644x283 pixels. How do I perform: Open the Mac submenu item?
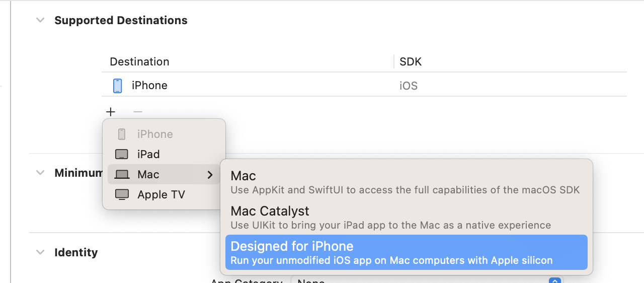(164, 174)
